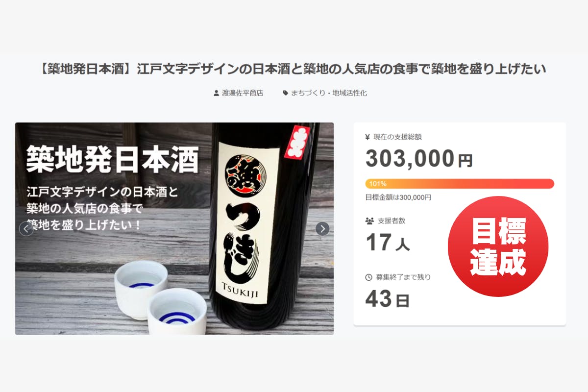588x392 pixels.
Task: Click the person icon beside 渡邊佐平商店
Action: point(216,93)
